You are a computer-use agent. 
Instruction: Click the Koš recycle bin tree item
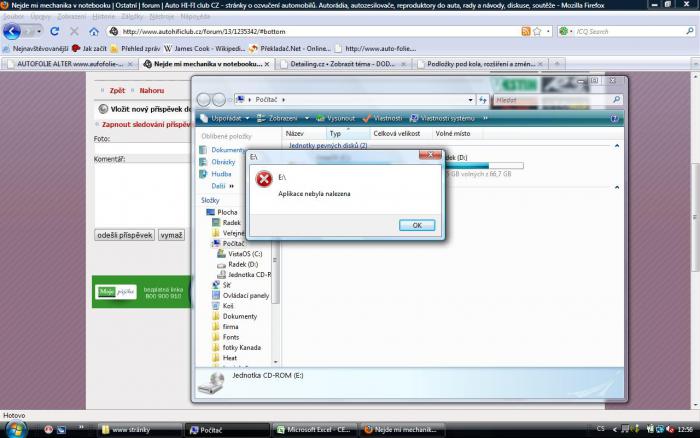coord(228,305)
